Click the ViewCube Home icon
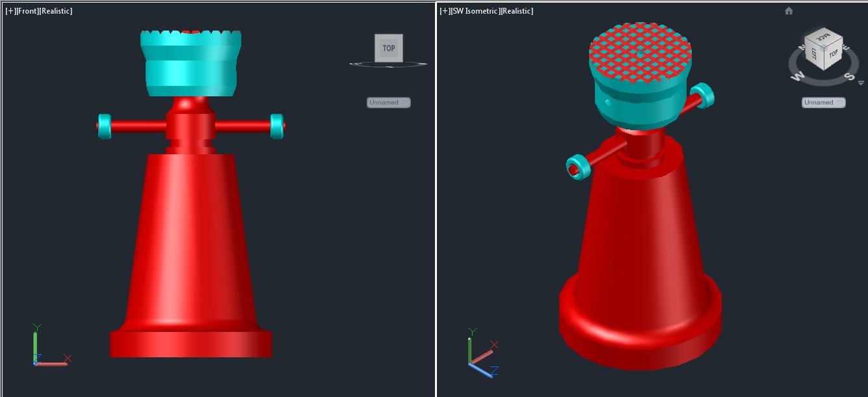The width and height of the screenshot is (868, 397). pos(789,11)
